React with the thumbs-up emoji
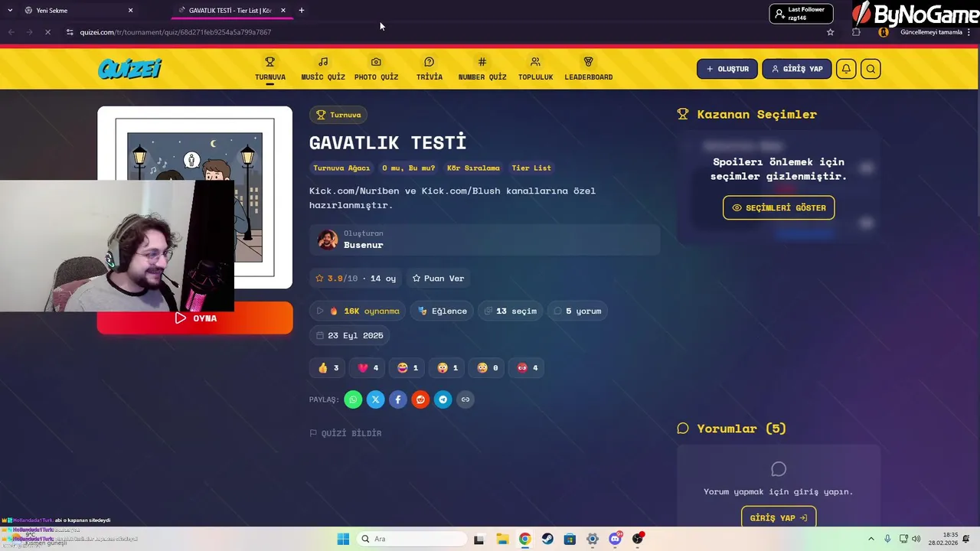Viewport: 980px width, 551px height. [328, 368]
